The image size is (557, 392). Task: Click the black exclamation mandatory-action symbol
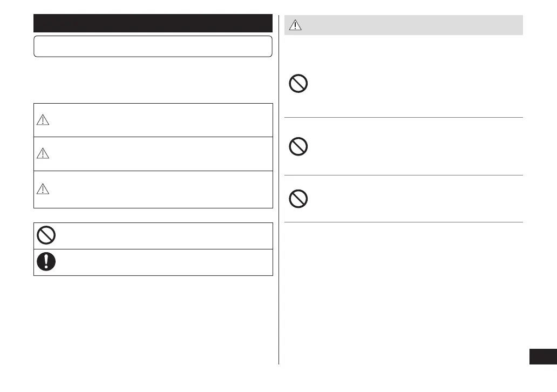tap(46, 262)
